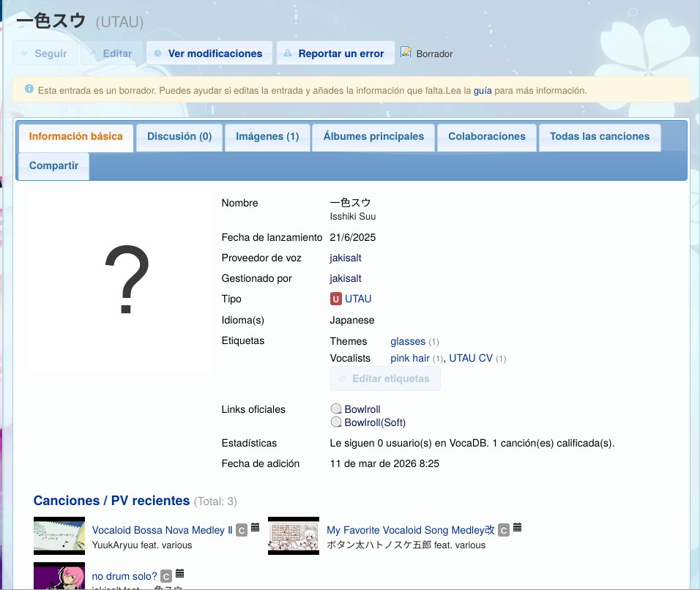Switch to Discusión (0) tab
The height and width of the screenshot is (590, 700).
click(x=179, y=137)
